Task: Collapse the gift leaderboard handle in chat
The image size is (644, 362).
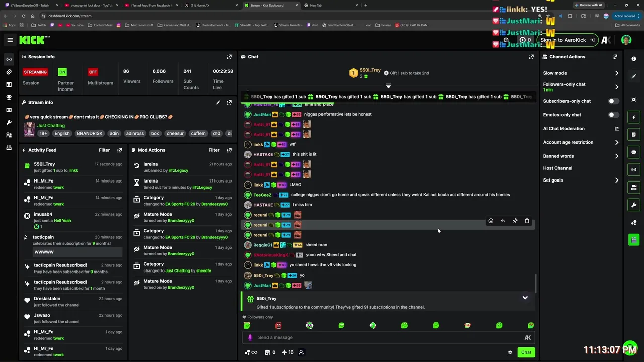Action: point(388,86)
